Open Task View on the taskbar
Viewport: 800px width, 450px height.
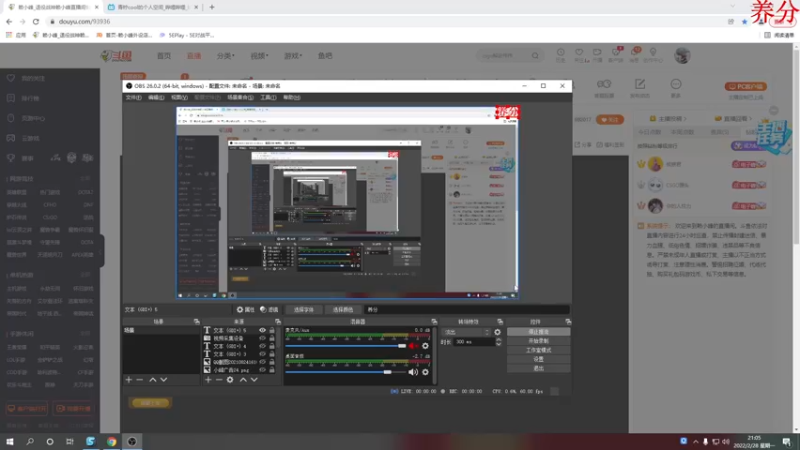69,441
